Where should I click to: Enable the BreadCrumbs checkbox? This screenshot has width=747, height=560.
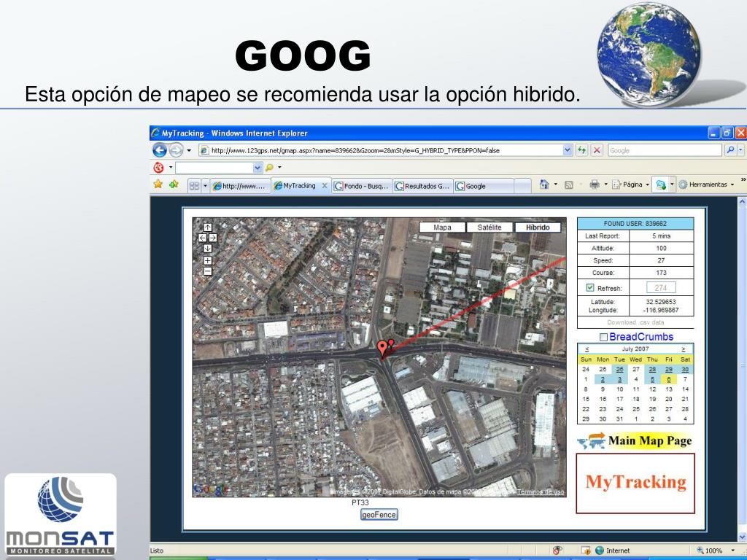pos(603,337)
